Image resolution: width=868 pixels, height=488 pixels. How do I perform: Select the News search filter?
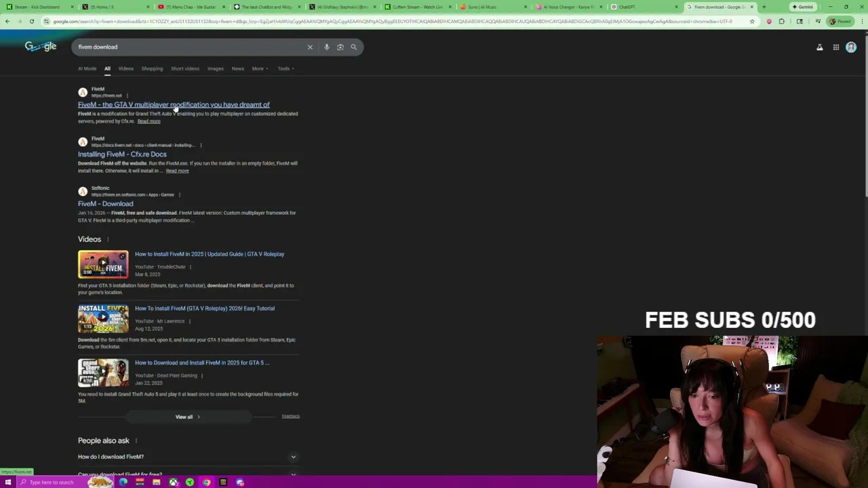tap(237, 68)
